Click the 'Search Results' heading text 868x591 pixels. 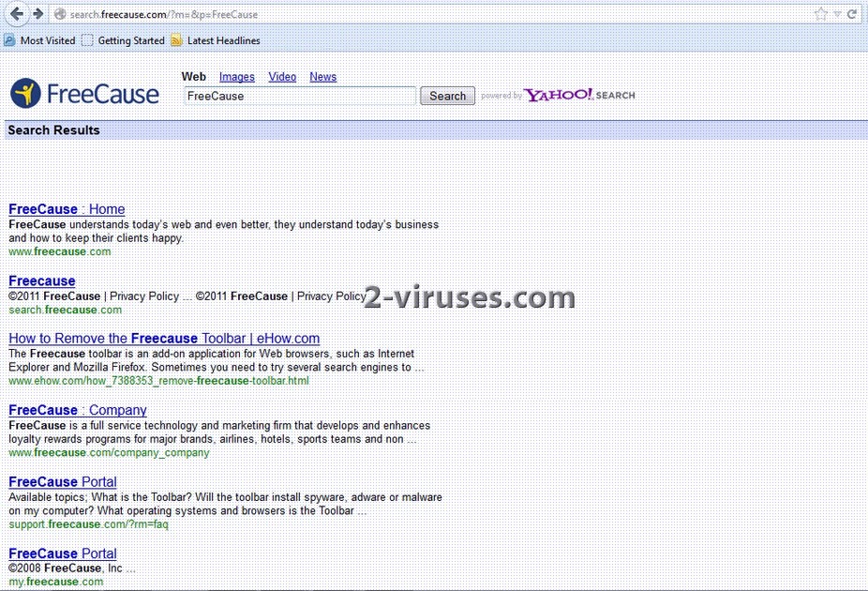coord(53,130)
